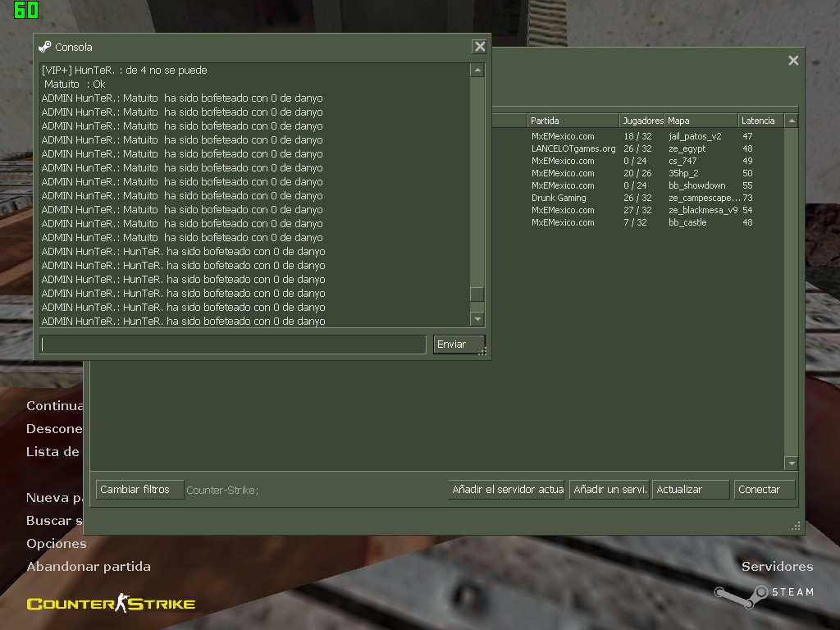Select the bb_castle server row
The image size is (840, 630).
coord(637,222)
